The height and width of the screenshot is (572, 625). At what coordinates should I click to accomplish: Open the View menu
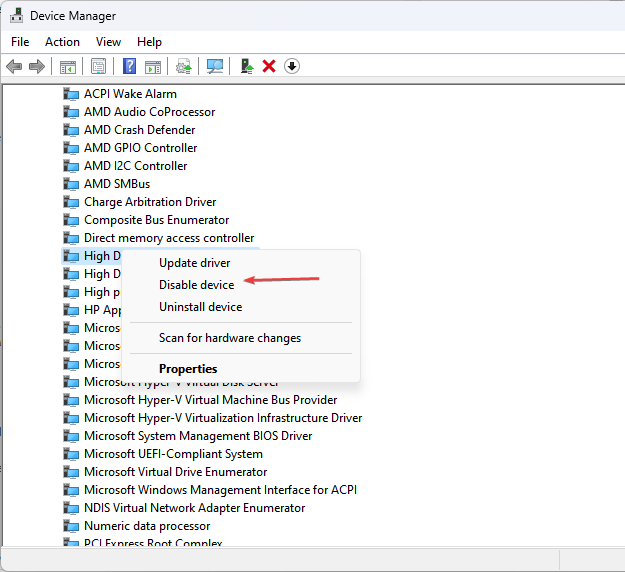click(x=108, y=42)
